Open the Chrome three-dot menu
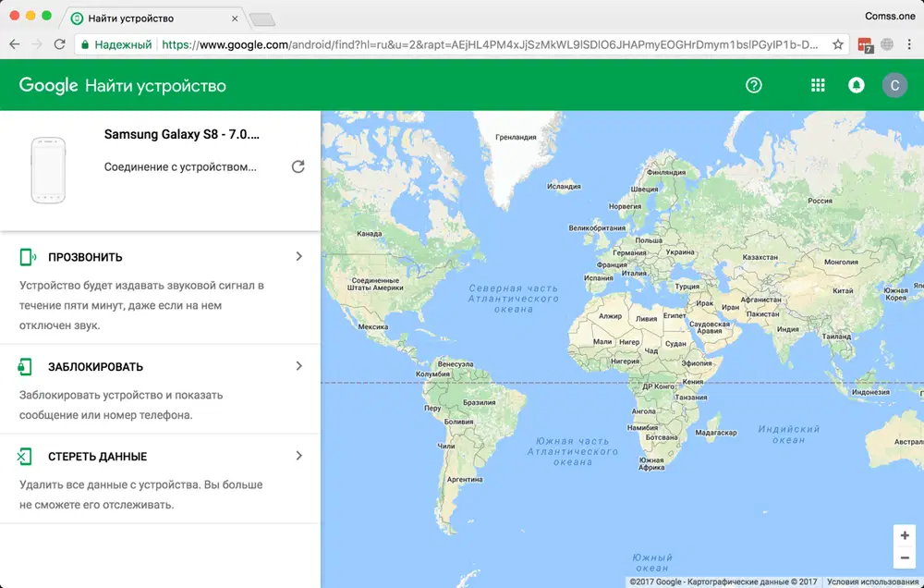The width and height of the screenshot is (924, 588). coord(909,44)
